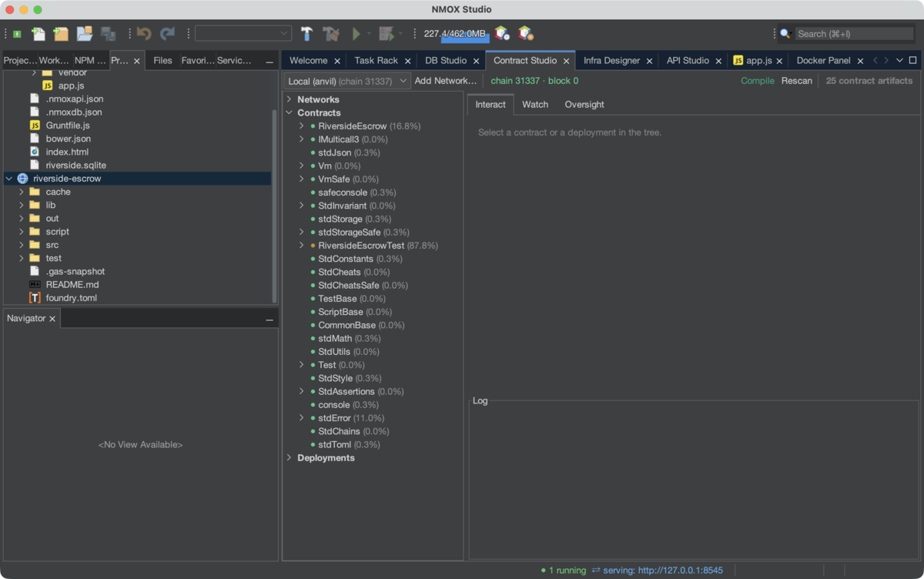This screenshot has width=924, height=579.
Task: Click the New Project toolbar icon
Action: 61,34
